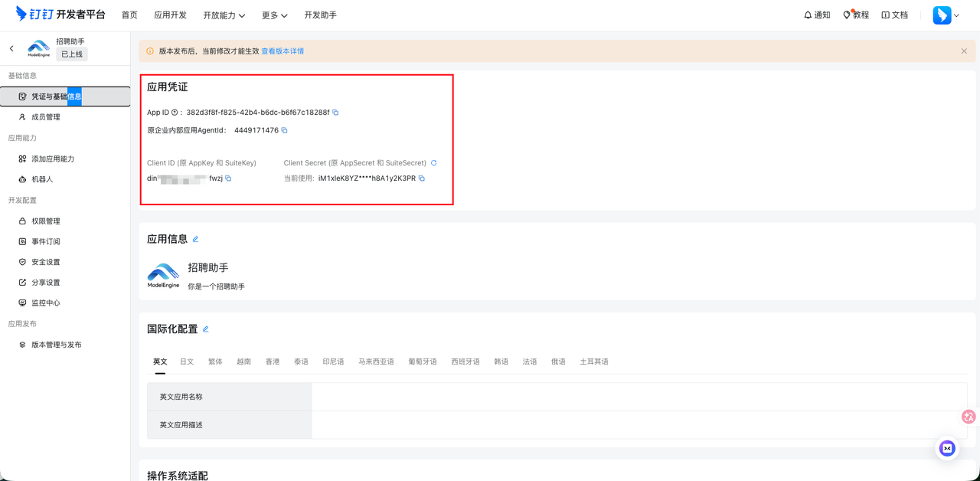Click the 招聘助手 app logo in sidebar
Screen dimensions: 980x481
[x=38, y=48]
